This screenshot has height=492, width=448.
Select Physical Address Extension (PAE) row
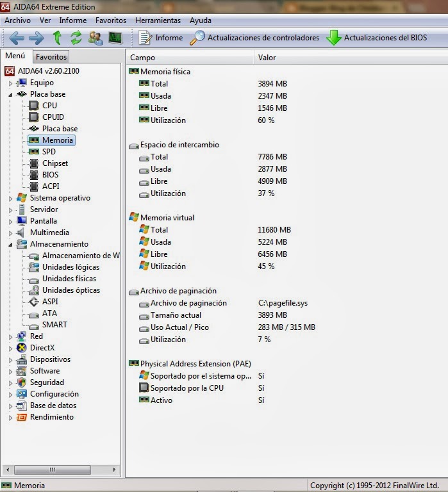pos(190,364)
